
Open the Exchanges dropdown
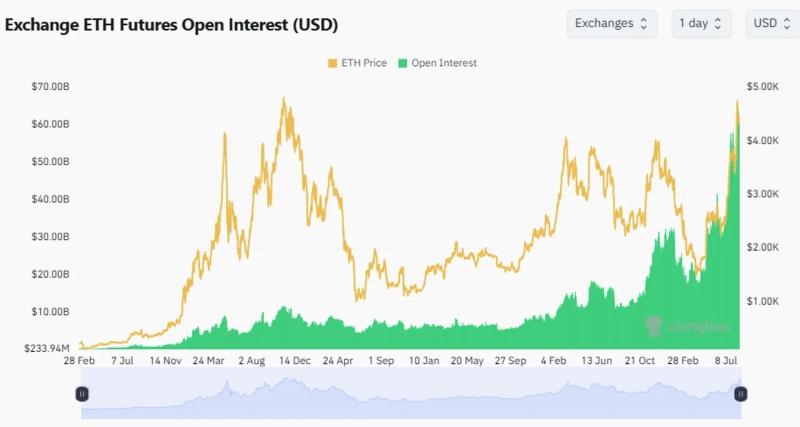pos(611,23)
